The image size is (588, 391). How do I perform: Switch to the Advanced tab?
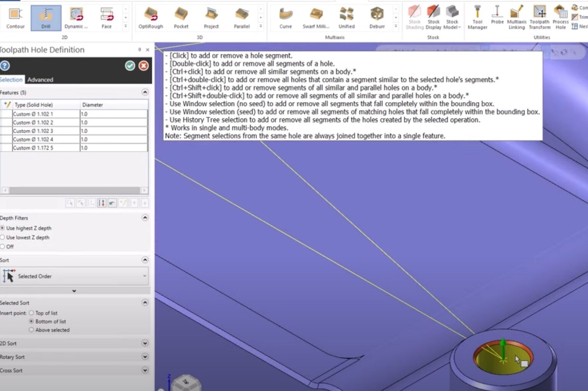pos(40,80)
